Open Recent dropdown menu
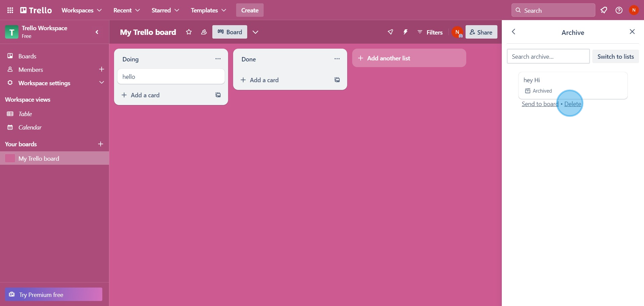 click(x=126, y=10)
